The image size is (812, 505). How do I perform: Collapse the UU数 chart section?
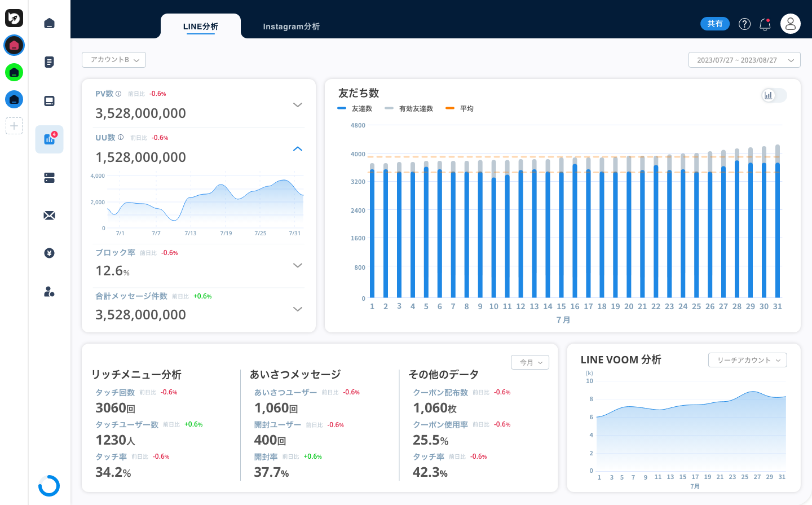pyautogui.click(x=298, y=149)
